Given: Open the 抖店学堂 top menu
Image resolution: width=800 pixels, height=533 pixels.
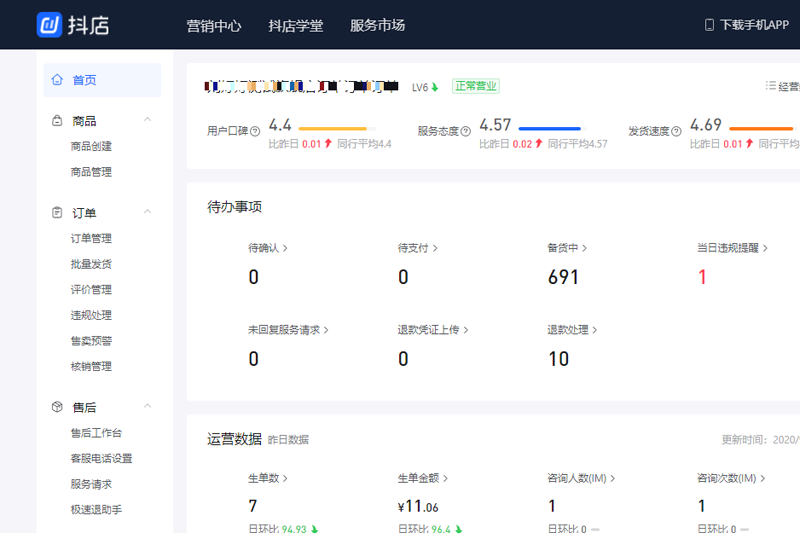Looking at the screenshot, I should coord(296,26).
